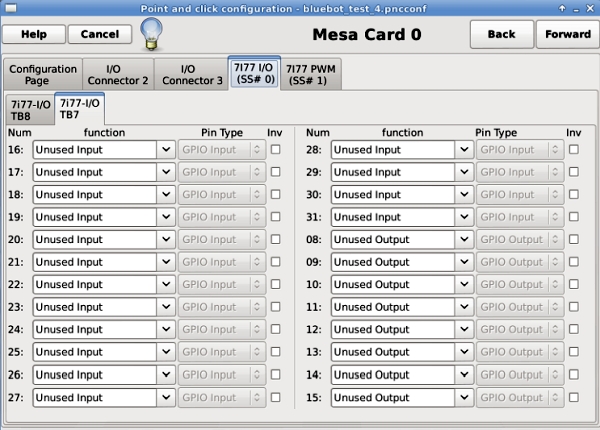Check the Inv box for pin 27
Image resolution: width=600 pixels, height=430 pixels.
point(276,397)
